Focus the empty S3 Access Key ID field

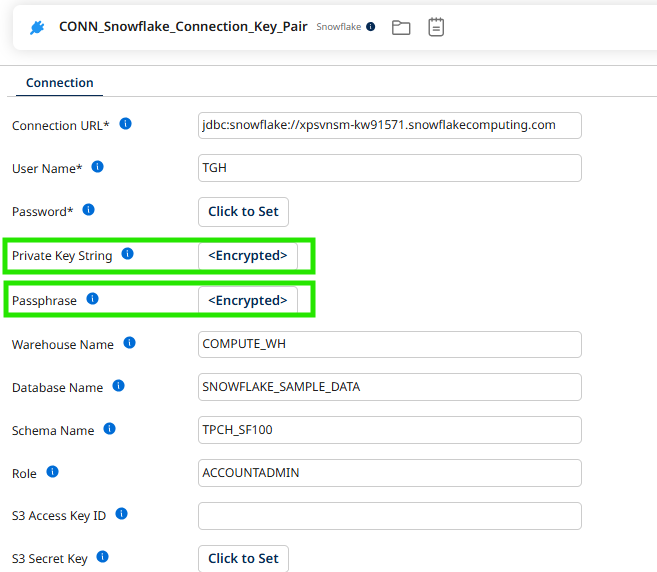click(x=390, y=516)
